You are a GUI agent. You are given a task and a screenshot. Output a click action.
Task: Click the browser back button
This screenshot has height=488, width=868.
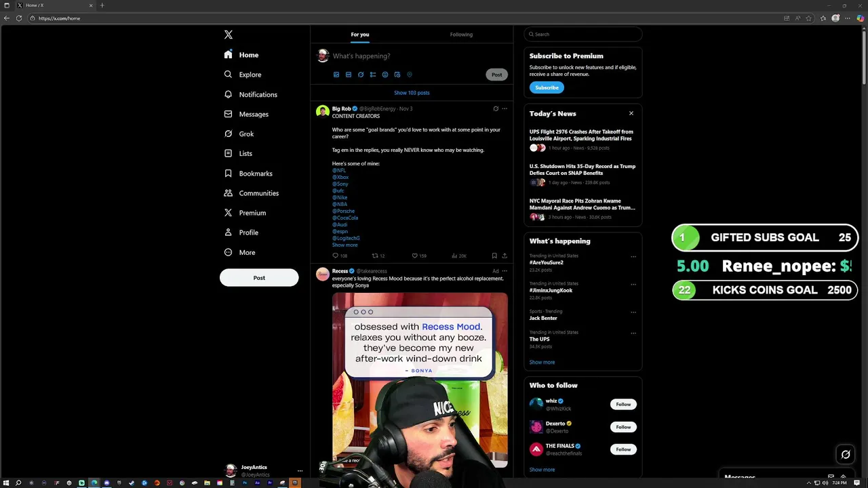pos(7,18)
